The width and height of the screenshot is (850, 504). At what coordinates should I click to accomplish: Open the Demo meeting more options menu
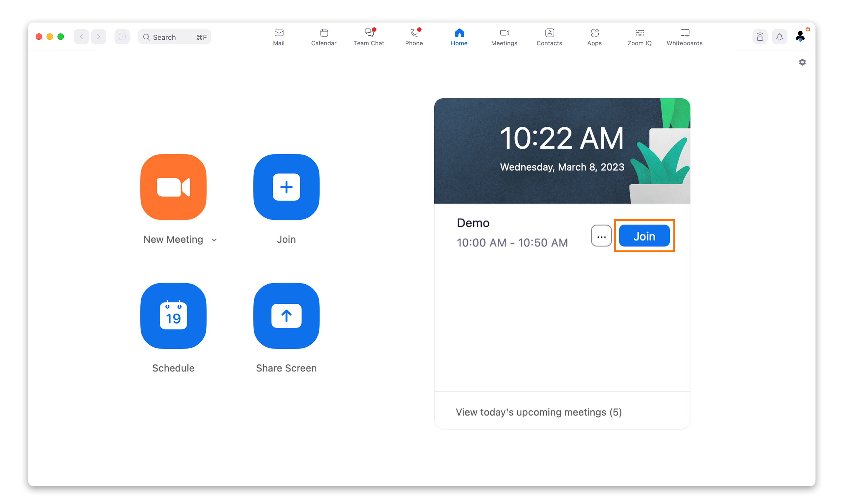[x=601, y=236]
